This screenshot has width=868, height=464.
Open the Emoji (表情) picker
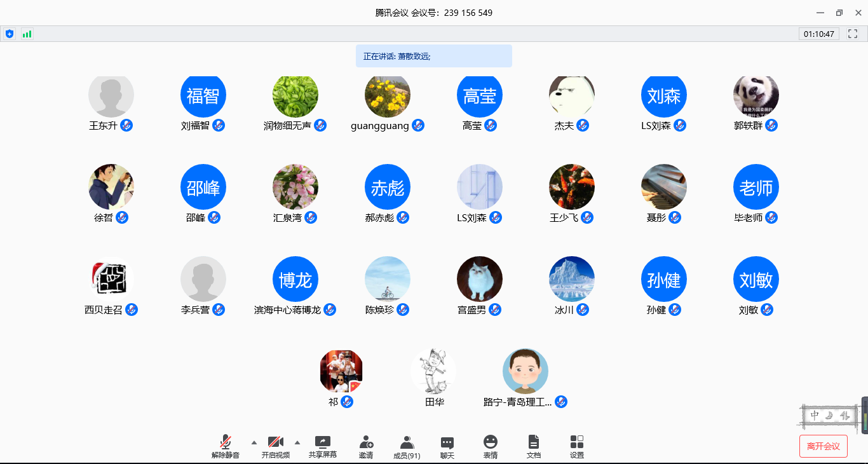pos(490,446)
